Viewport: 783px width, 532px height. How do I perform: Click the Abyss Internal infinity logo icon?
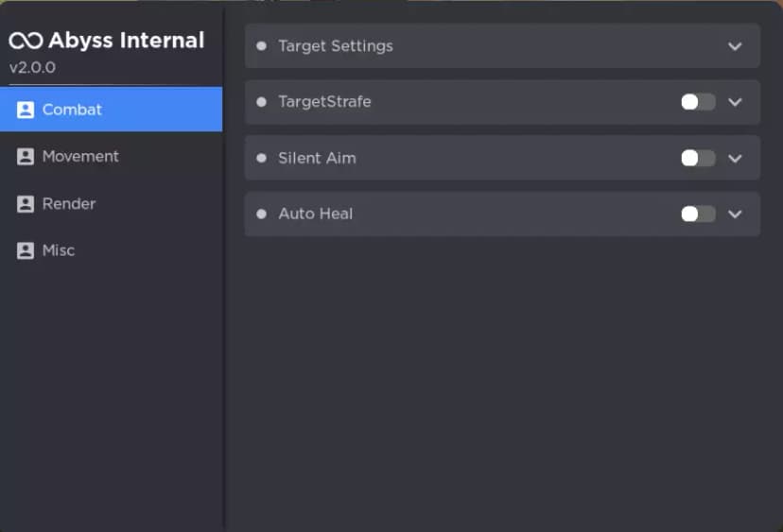(x=26, y=41)
